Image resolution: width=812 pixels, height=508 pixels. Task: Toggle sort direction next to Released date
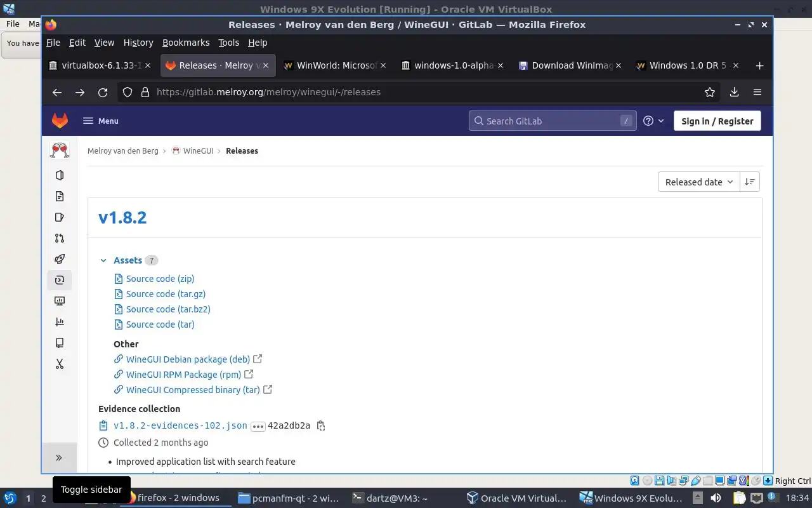pyautogui.click(x=750, y=182)
